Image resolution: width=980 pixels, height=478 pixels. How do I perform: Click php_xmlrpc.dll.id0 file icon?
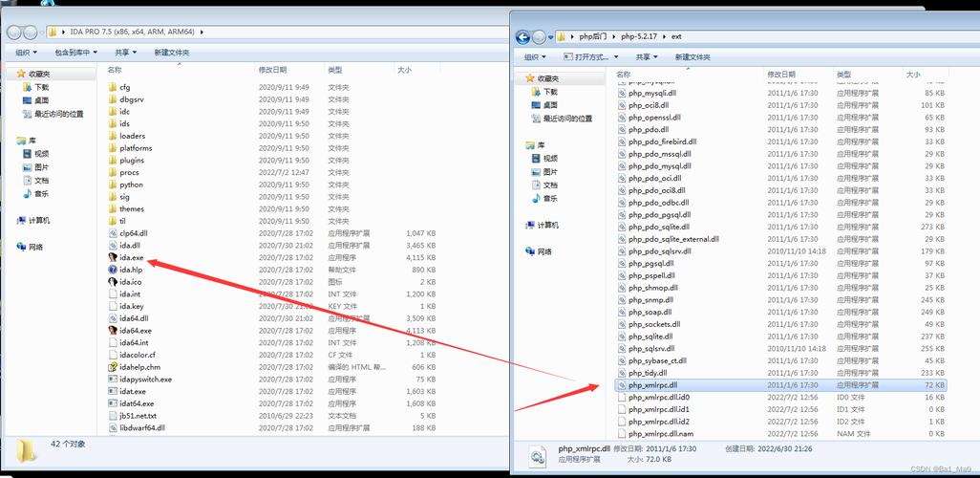[x=621, y=398]
